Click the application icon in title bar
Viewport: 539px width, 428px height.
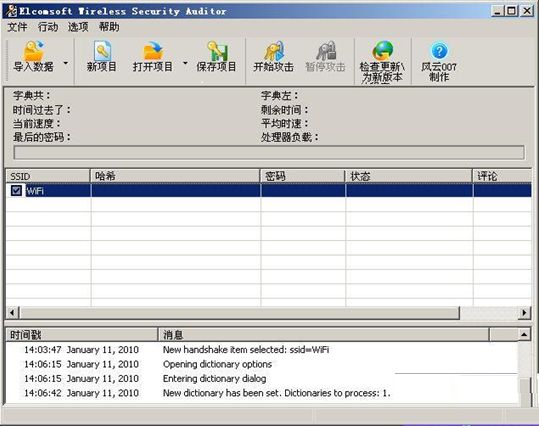coord(12,11)
